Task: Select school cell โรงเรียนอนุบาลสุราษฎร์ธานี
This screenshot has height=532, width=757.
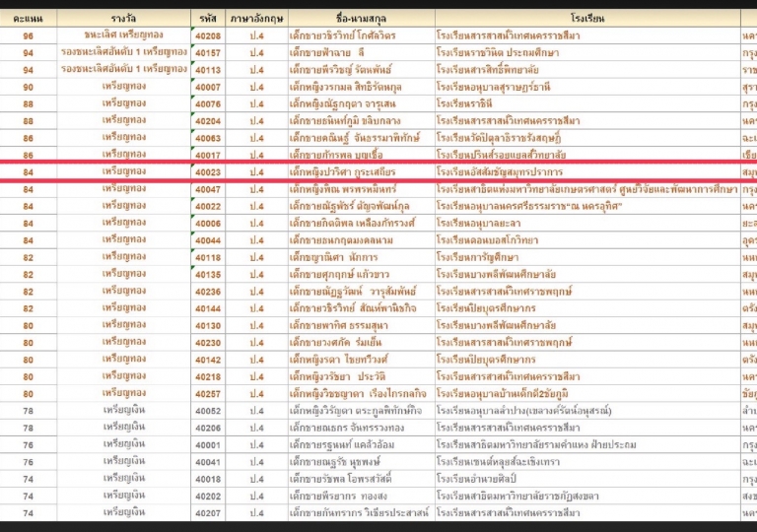Action: (587, 87)
